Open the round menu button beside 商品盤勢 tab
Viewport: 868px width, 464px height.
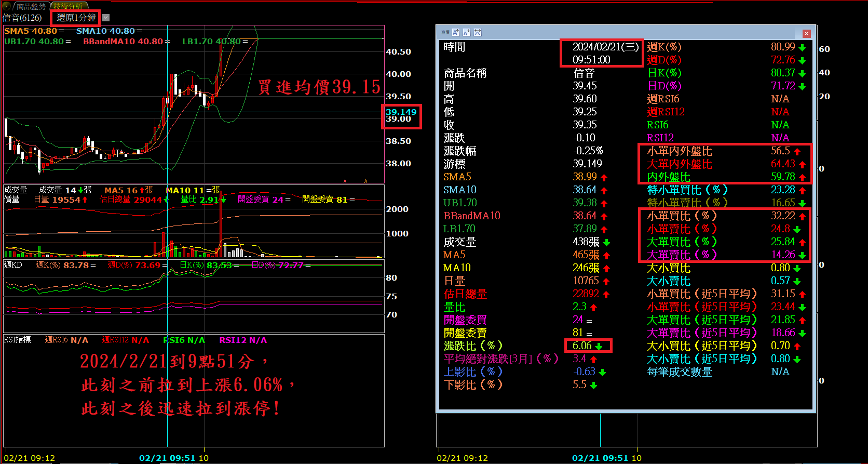(7, 6)
